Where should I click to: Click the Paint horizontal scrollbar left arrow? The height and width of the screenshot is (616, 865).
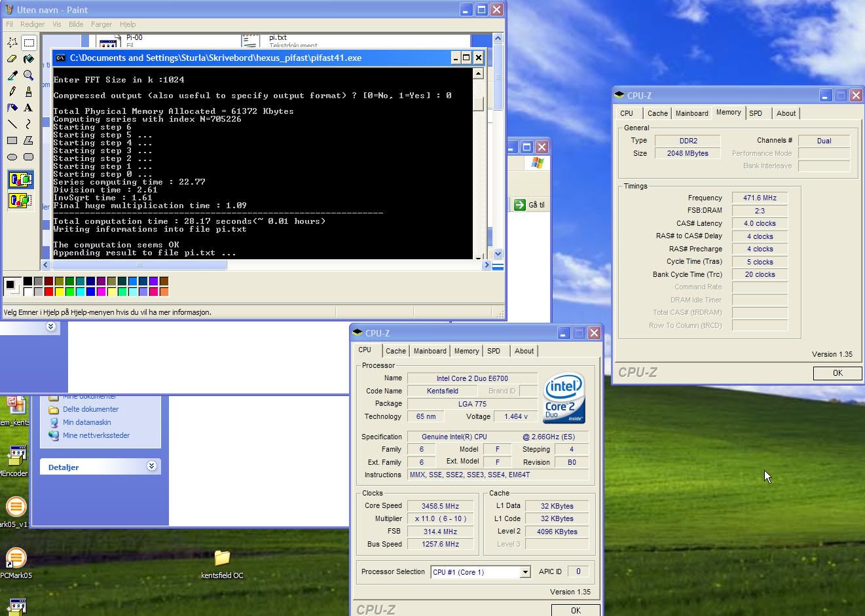coord(45,265)
